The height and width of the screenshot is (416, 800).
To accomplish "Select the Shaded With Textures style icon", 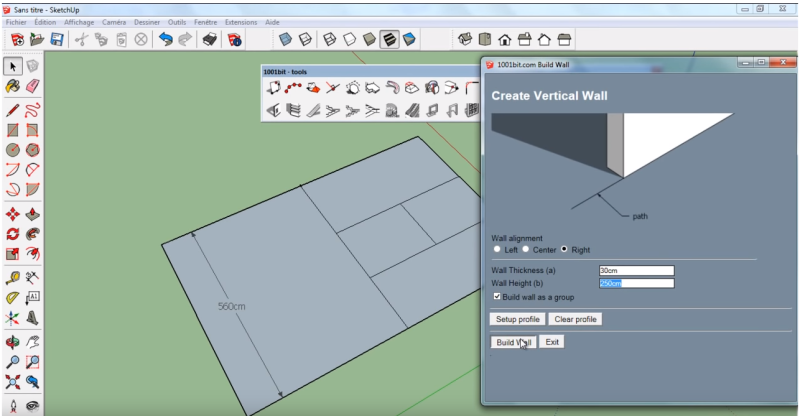I will tap(389, 39).
